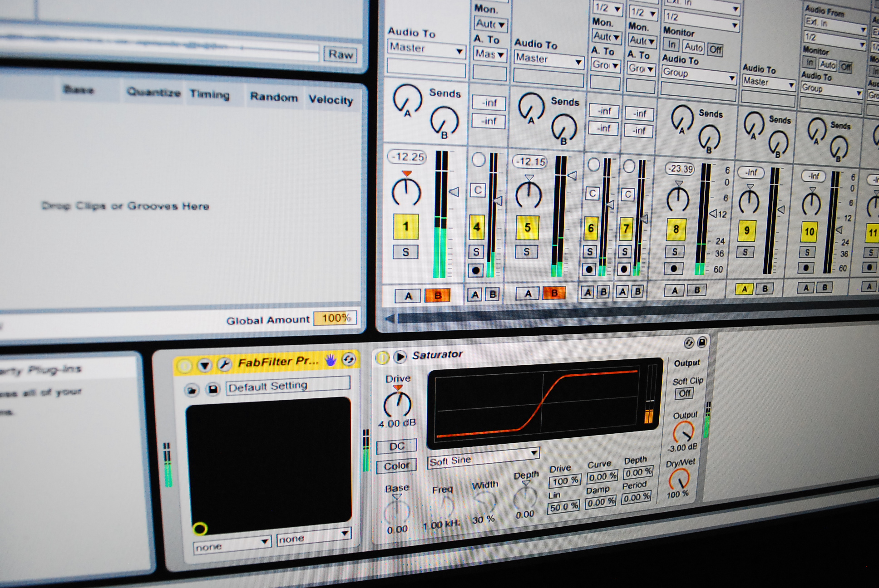Click the Timing column header
This screenshot has width=879, height=588.
[x=210, y=94]
